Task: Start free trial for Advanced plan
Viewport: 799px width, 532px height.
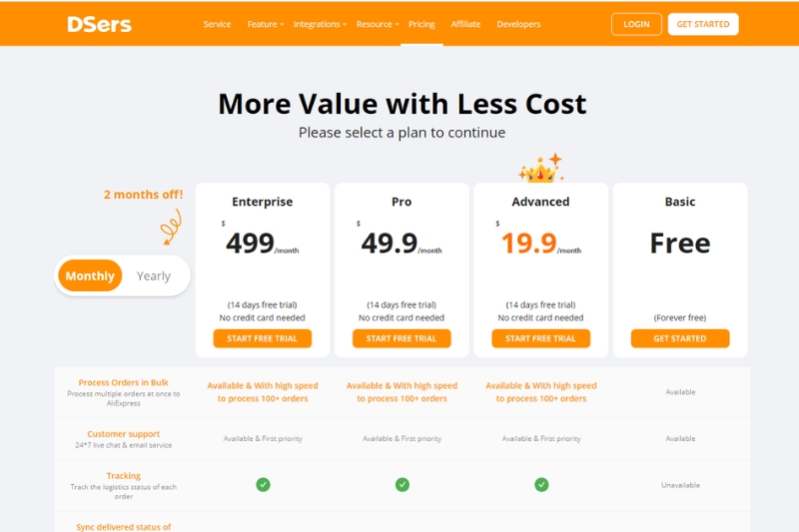Action: tap(540, 338)
